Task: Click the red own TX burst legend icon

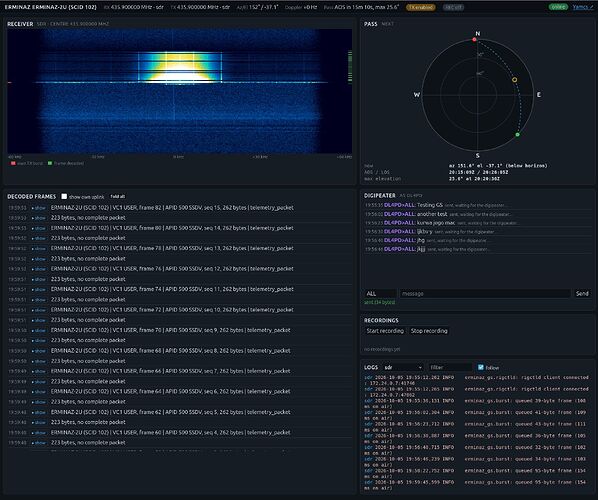Action: coord(13,163)
